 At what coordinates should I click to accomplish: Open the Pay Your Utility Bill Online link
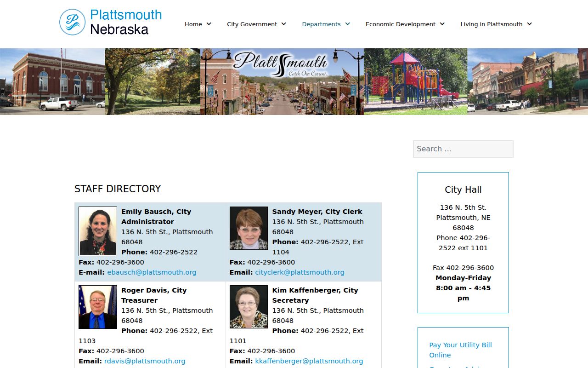[x=460, y=350]
